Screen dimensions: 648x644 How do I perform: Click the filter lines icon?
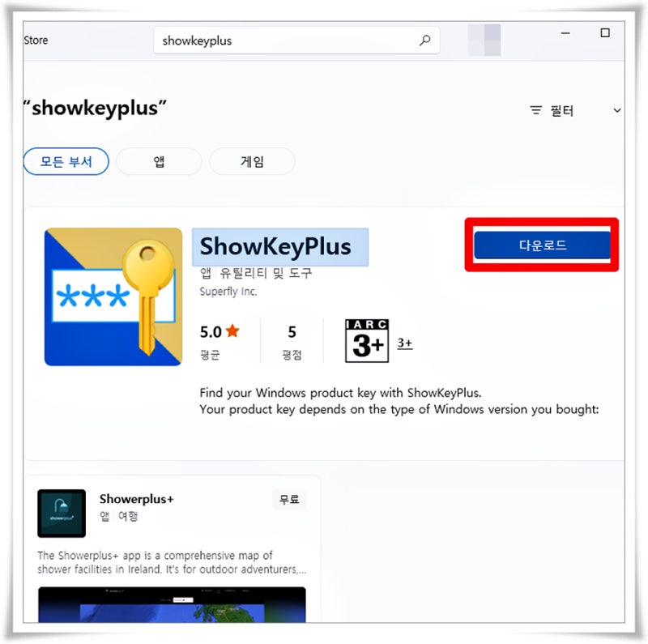click(536, 110)
